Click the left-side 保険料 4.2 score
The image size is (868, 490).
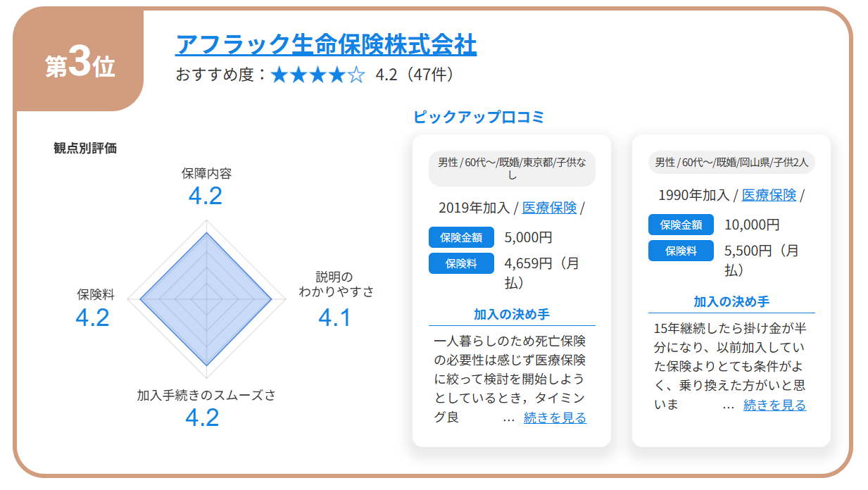tap(92, 318)
